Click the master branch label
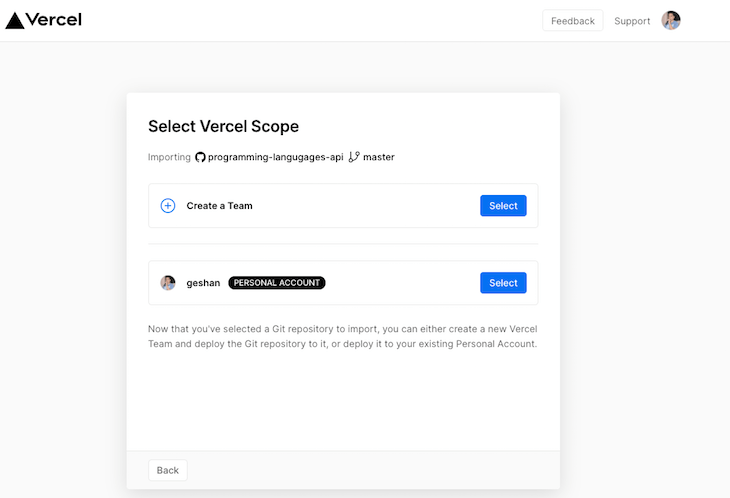 point(379,157)
